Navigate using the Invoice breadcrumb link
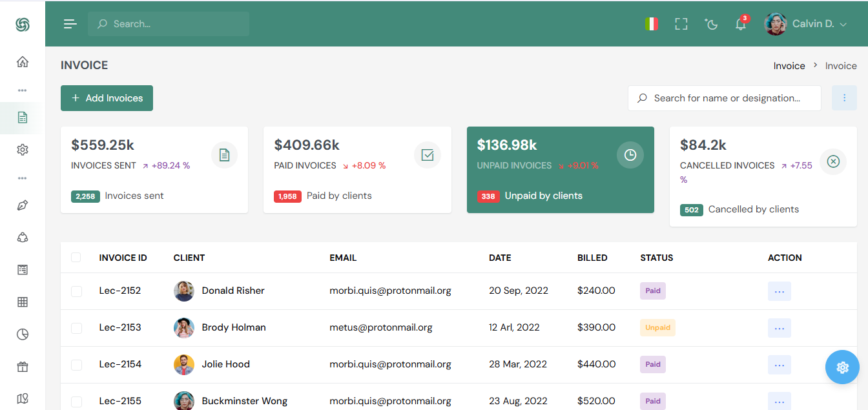 tap(789, 65)
